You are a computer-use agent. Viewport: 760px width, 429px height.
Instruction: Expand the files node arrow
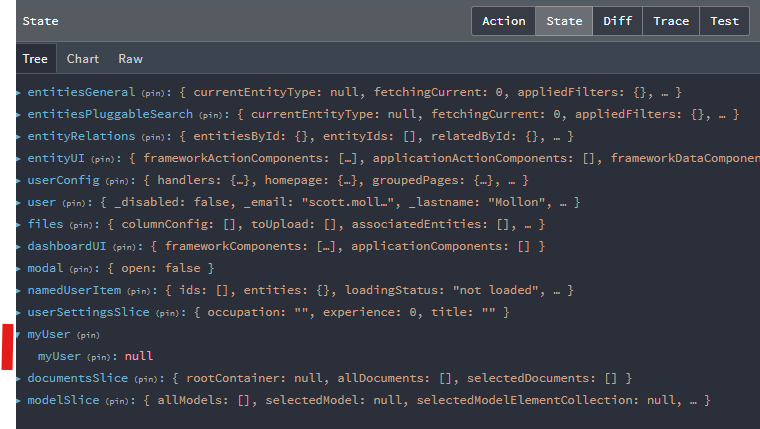coord(18,224)
